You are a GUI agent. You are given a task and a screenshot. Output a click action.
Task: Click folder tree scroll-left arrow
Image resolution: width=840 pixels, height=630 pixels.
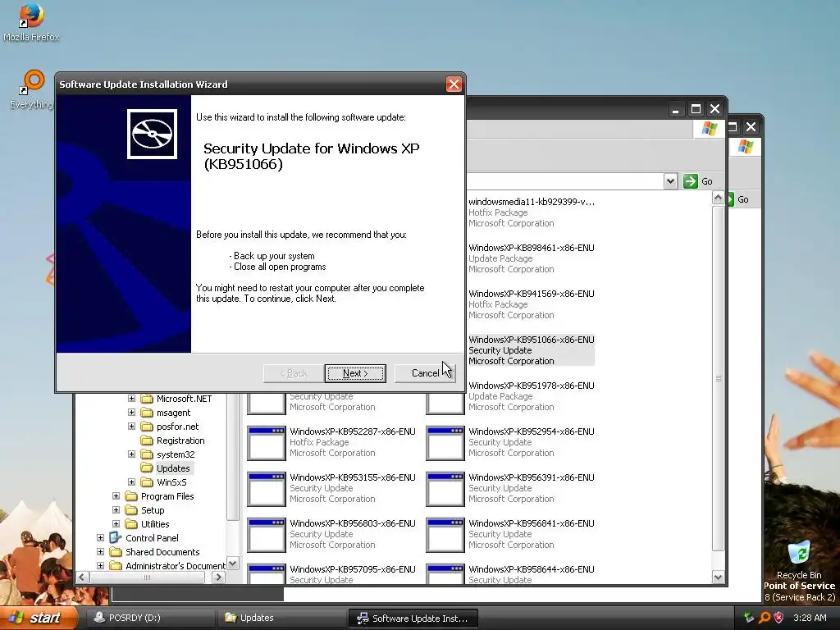82,577
